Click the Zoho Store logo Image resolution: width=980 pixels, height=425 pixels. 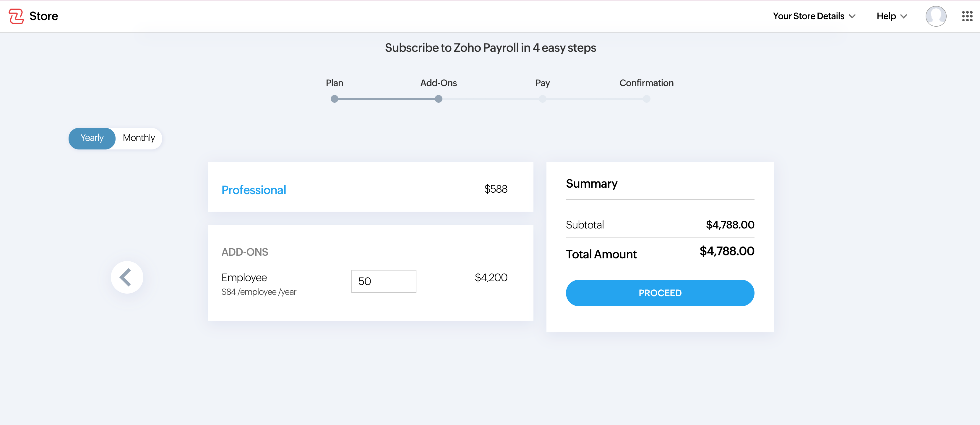[33, 16]
